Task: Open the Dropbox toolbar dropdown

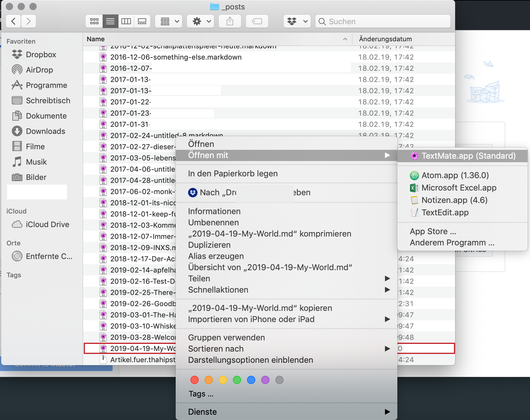Action: coord(297,22)
